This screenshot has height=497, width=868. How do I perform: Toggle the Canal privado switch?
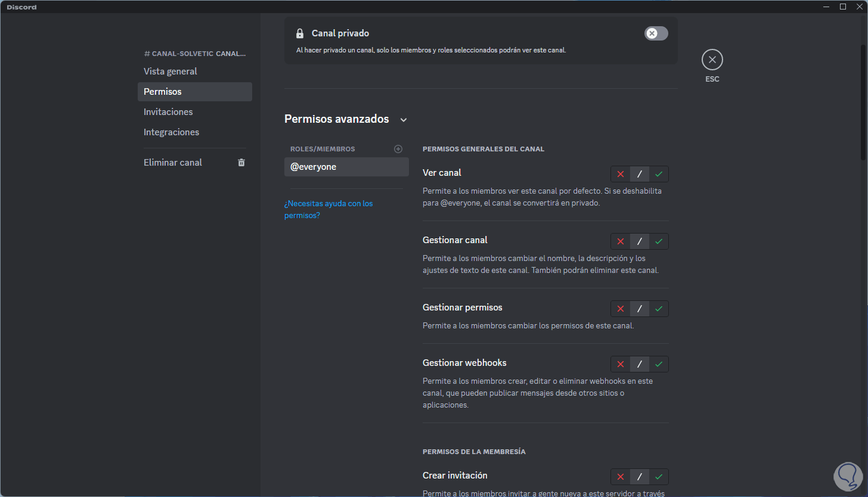pyautogui.click(x=656, y=33)
